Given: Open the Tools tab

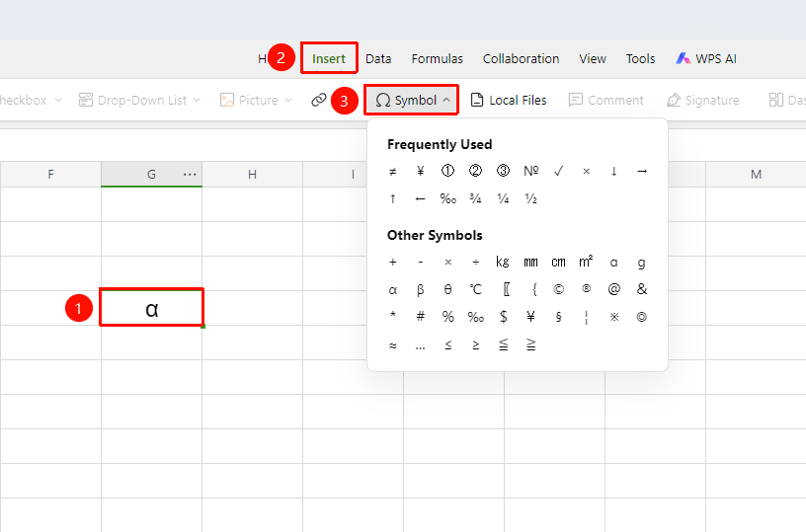Looking at the screenshot, I should [x=640, y=58].
